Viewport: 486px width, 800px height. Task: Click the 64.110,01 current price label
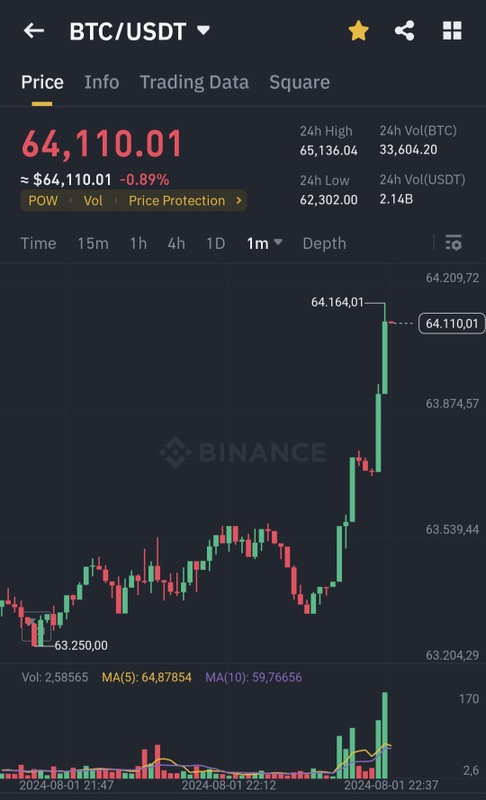tap(452, 323)
